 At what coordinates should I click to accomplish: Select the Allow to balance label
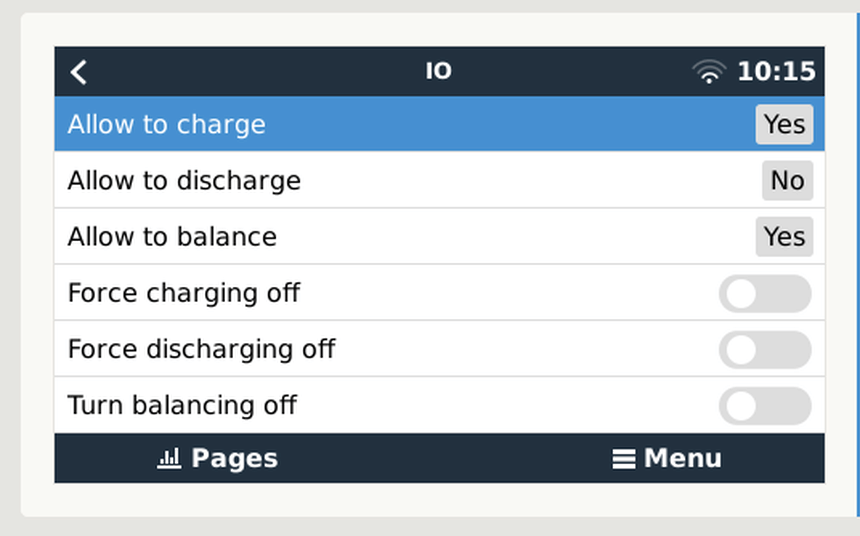point(172,237)
